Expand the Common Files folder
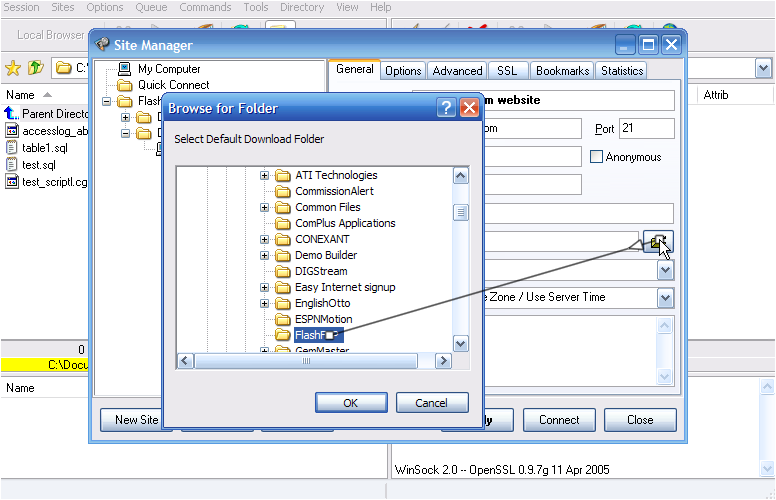Viewport: 776px width, 500px height. [x=265, y=208]
